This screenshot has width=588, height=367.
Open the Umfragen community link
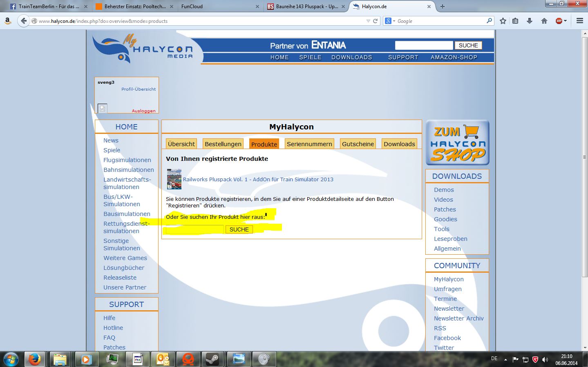coord(448,289)
